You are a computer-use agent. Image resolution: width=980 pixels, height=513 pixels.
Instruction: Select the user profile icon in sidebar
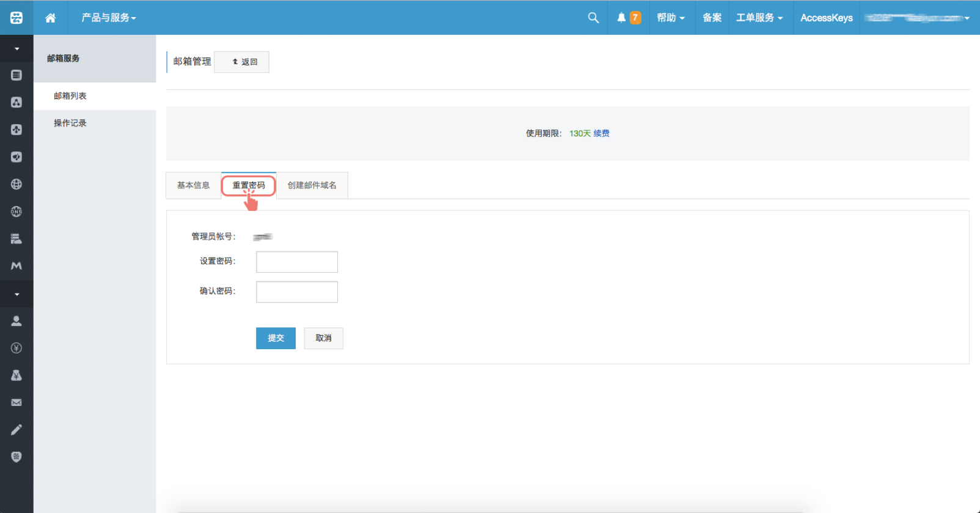point(16,320)
